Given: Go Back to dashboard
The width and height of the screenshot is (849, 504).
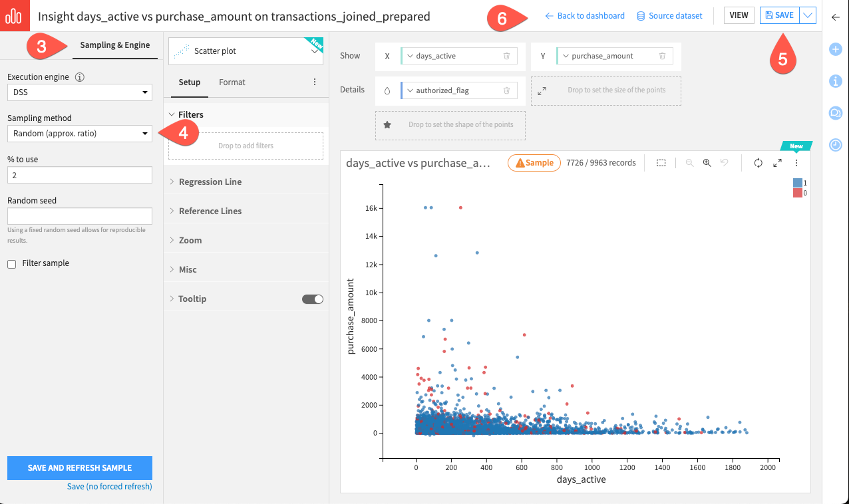Looking at the screenshot, I should [x=585, y=16].
